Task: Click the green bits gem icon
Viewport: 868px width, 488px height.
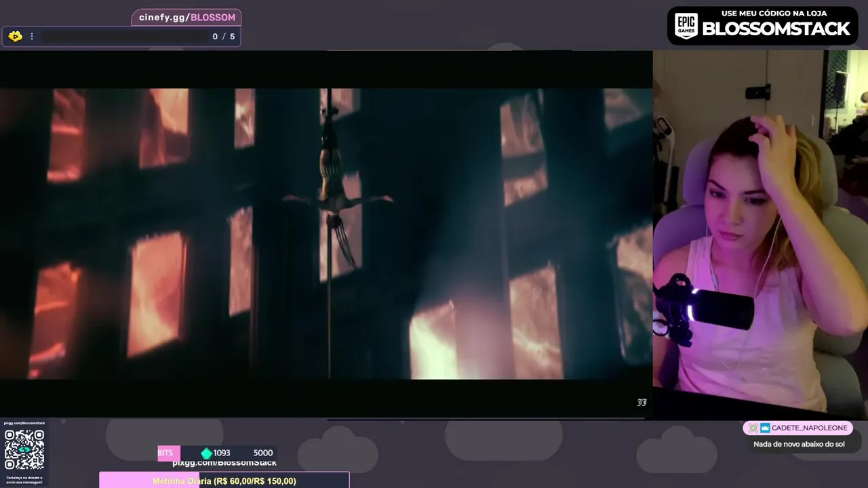Action: [x=206, y=453]
